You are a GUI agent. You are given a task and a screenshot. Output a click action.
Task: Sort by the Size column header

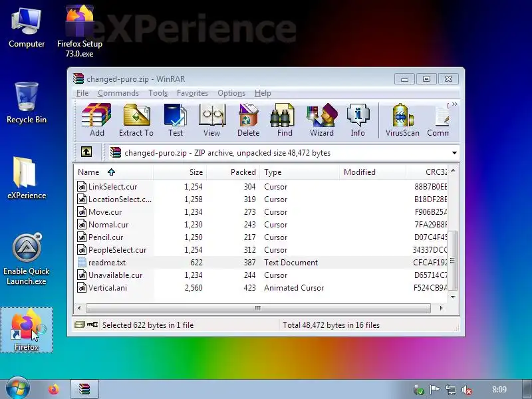pos(180,172)
